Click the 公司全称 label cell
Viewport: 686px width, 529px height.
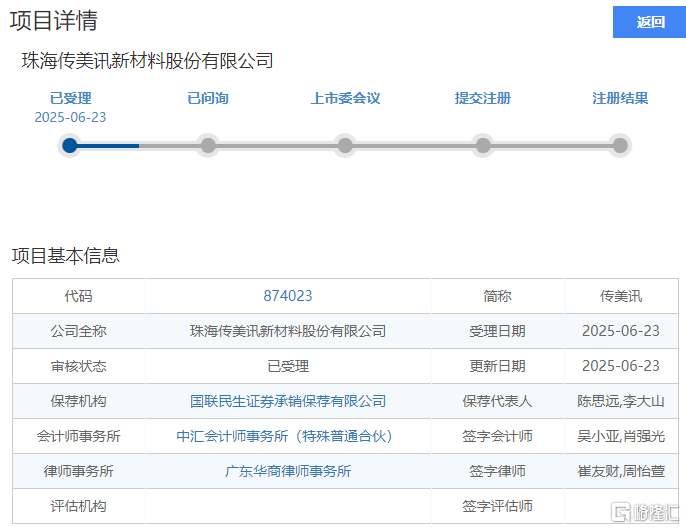click(x=79, y=331)
